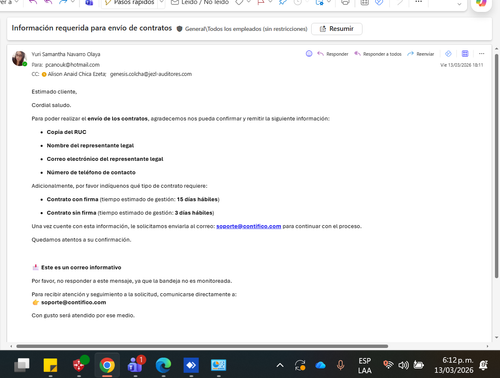Screen dimensions: 500x378
Task: Click the categorize tag icon in toolbar
Action: coord(239,3)
